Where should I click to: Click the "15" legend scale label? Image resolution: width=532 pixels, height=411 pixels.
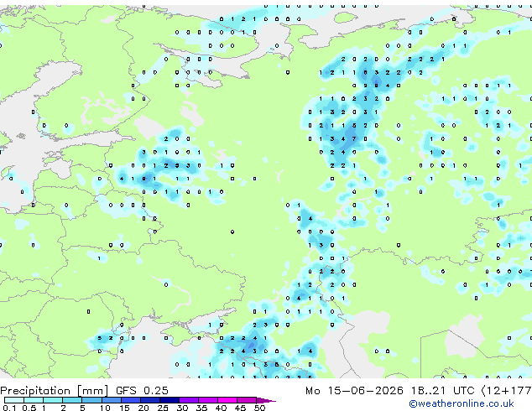[x=124, y=408]
